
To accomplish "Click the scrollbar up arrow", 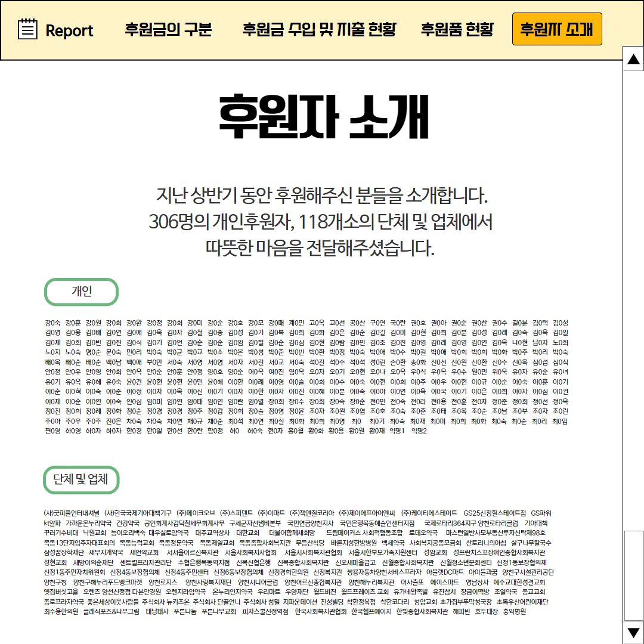I will [x=633, y=58].
